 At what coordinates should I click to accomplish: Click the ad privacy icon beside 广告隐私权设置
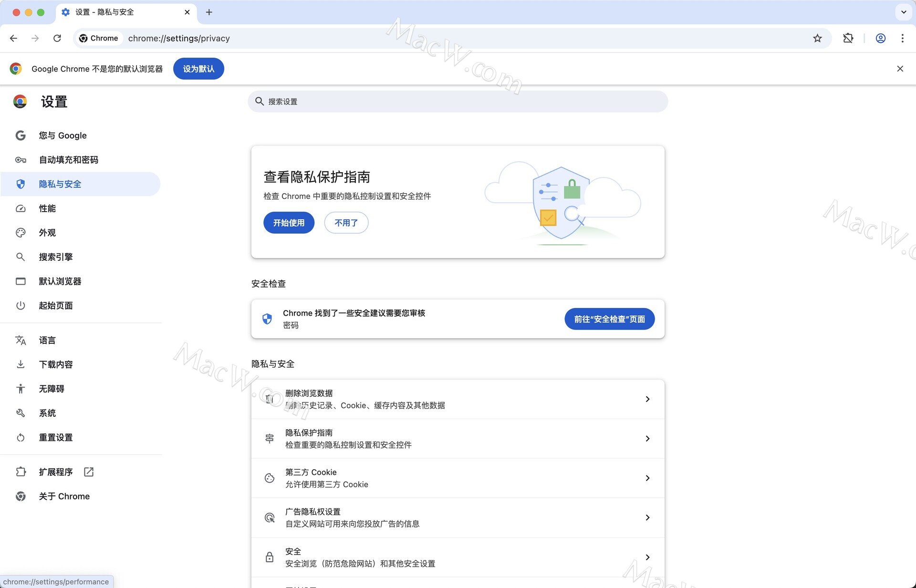270,517
